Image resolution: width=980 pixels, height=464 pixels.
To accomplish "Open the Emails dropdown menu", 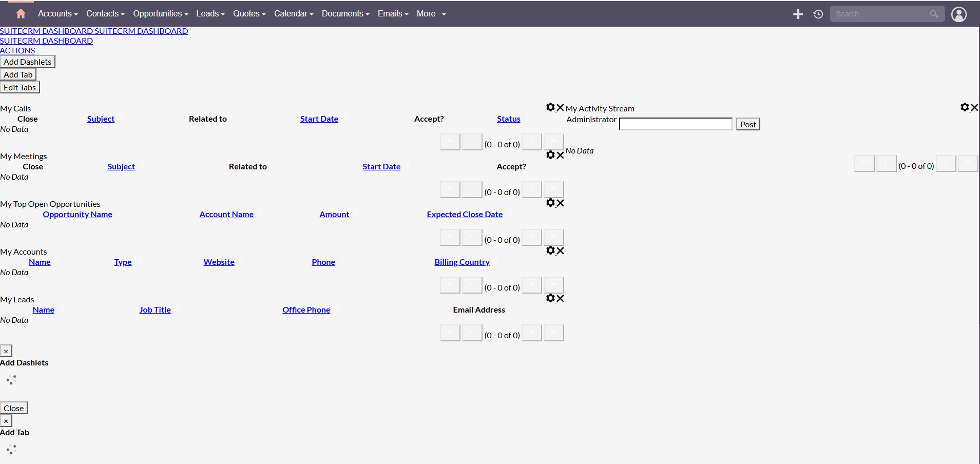I will coord(393,14).
